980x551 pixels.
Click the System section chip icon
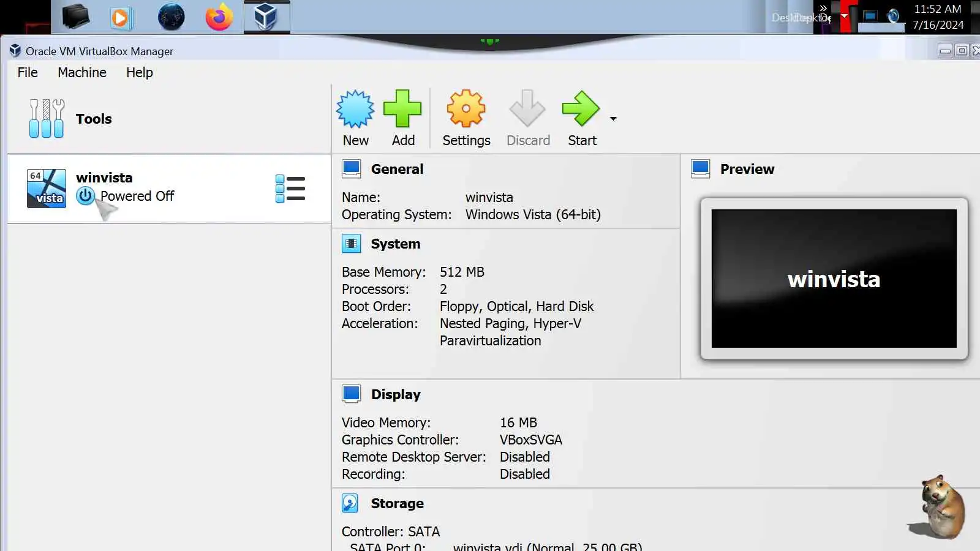(352, 244)
